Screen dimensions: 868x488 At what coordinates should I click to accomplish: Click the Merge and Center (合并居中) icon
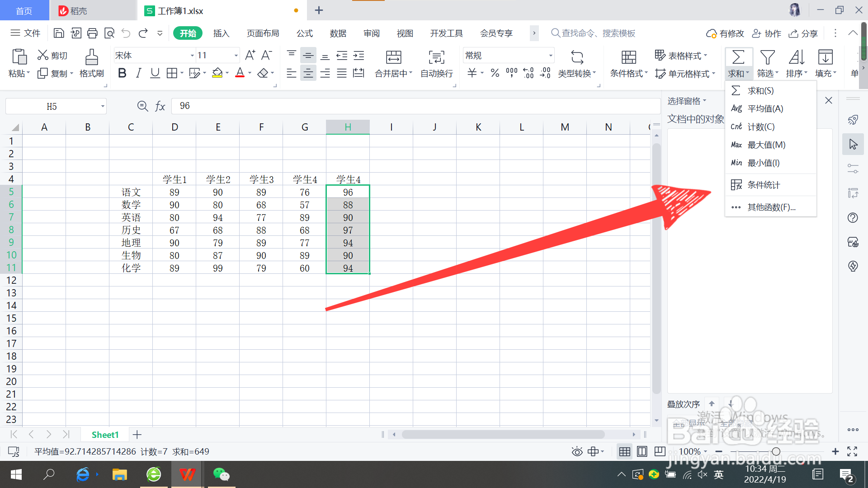[x=393, y=58]
